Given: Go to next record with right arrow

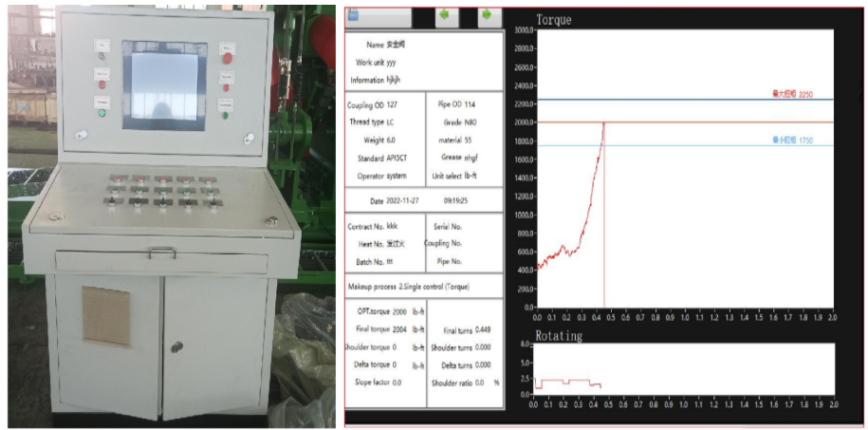Looking at the screenshot, I should (489, 16).
